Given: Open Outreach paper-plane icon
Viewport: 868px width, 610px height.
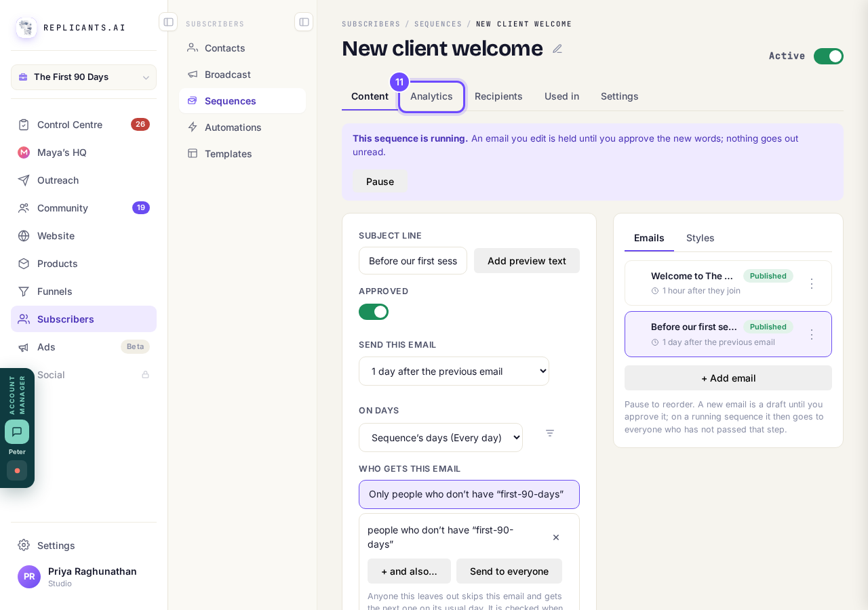Looking at the screenshot, I should (x=24, y=180).
